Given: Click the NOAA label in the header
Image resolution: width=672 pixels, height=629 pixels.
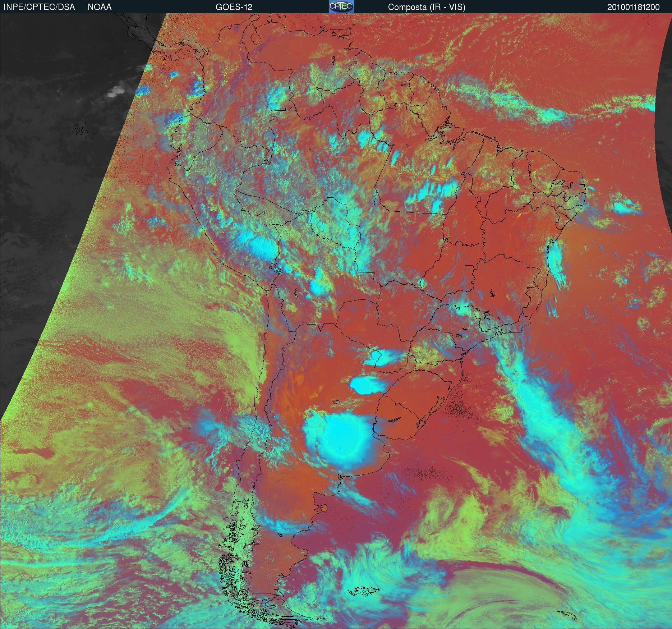Looking at the screenshot, I should (x=100, y=7).
